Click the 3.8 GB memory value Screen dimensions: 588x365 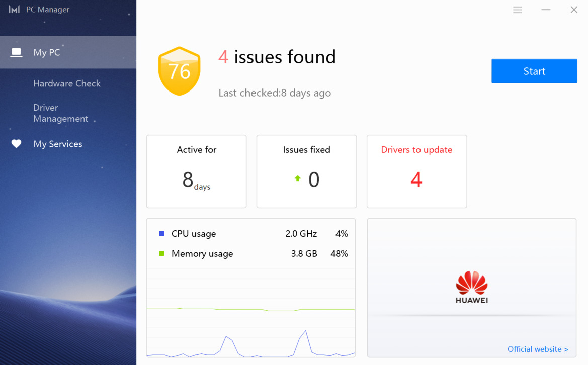(x=304, y=254)
